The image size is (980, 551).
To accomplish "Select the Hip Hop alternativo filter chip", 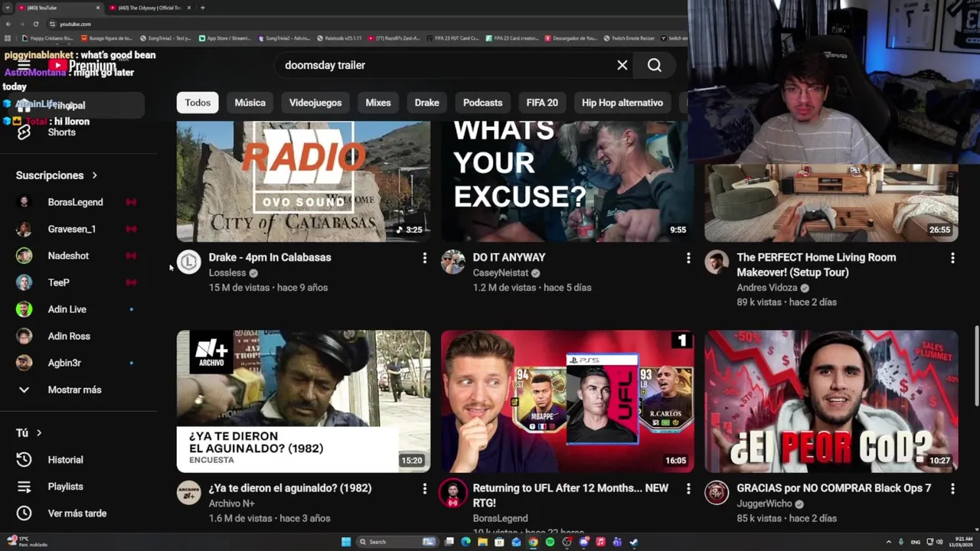I will (622, 103).
